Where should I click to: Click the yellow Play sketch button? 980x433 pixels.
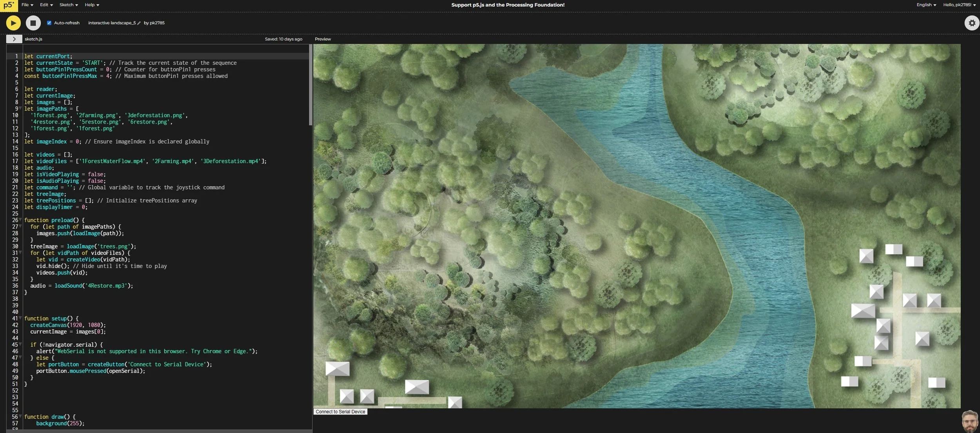pyautogui.click(x=13, y=23)
